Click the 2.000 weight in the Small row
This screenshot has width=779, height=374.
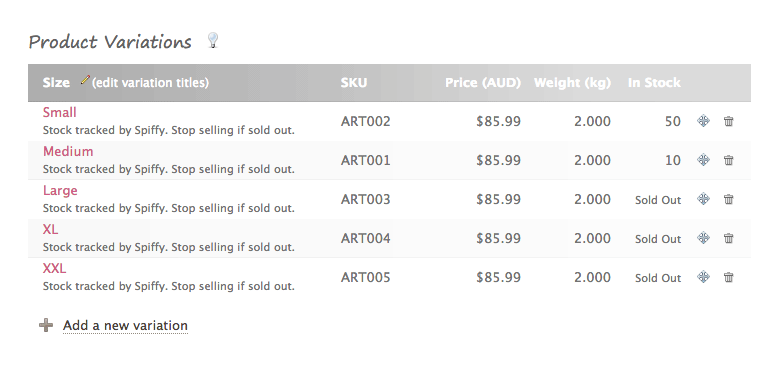click(592, 121)
